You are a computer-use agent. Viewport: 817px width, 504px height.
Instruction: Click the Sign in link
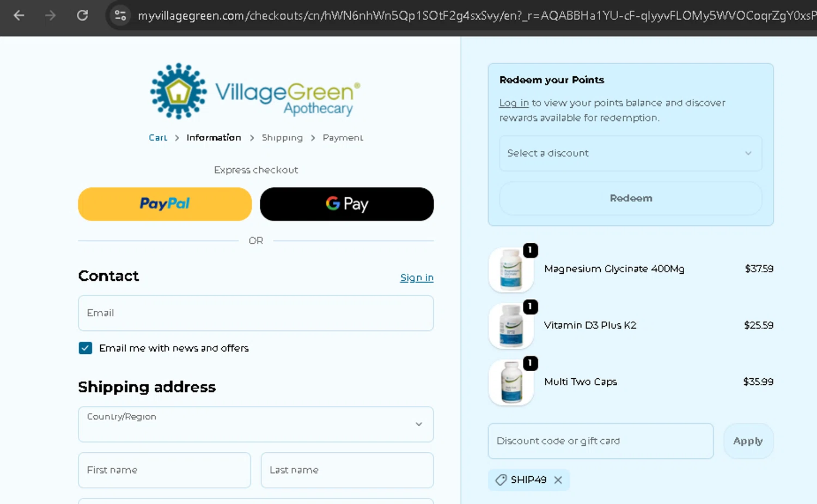(417, 278)
